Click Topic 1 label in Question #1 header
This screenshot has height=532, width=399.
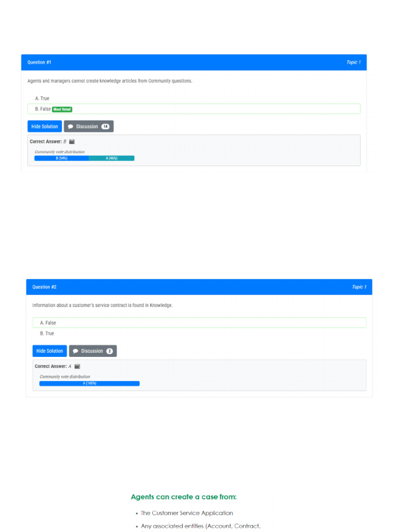coord(353,62)
